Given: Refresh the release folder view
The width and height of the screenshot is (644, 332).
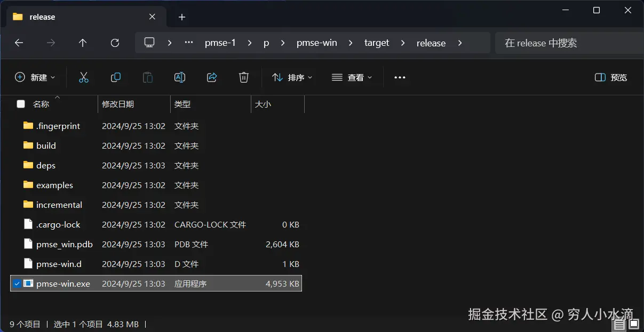Looking at the screenshot, I should [x=115, y=43].
